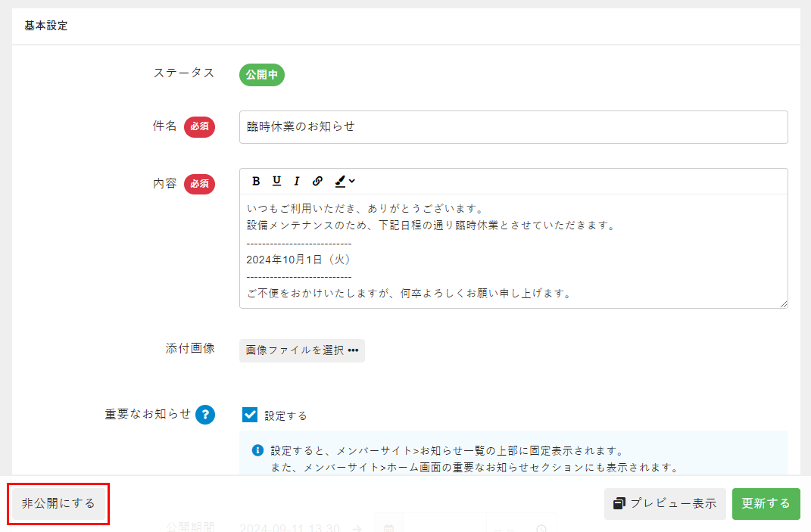
Task: Click the help icon beside 重要なお知らせ
Action: click(x=205, y=415)
